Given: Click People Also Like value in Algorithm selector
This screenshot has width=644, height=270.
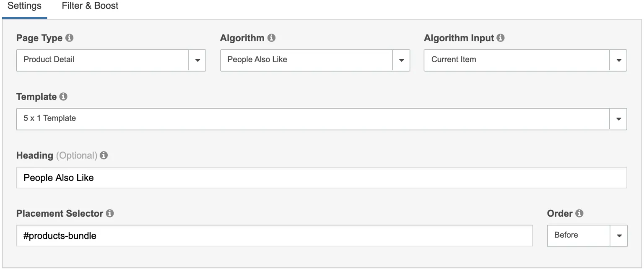Looking at the screenshot, I should pos(257,60).
